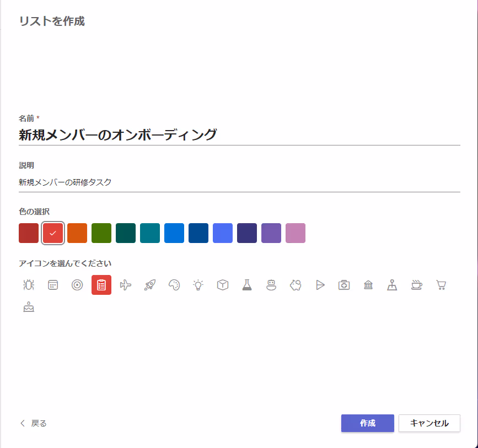Select the shopping cart icon
478x448 pixels.
[x=441, y=285]
